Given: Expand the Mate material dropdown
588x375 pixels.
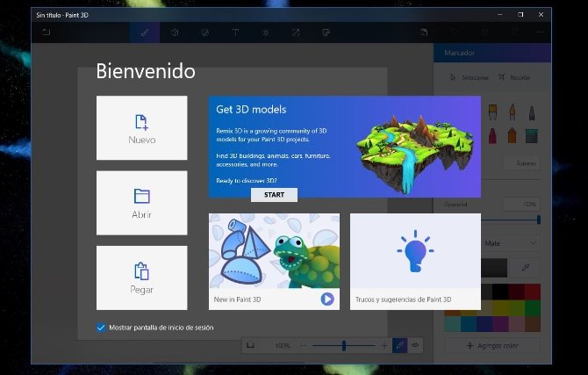Looking at the screenshot, I should pos(511,243).
